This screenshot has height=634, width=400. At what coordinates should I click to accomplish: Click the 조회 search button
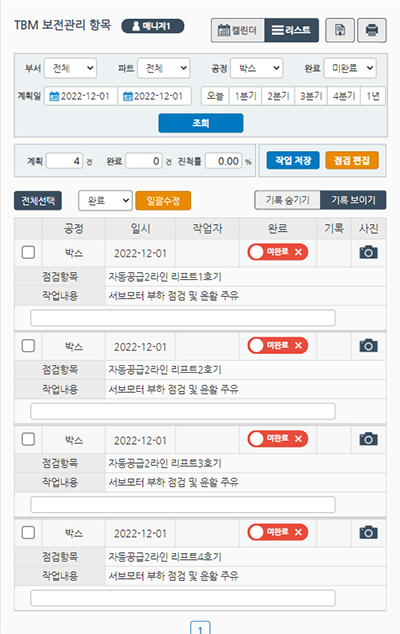pyautogui.click(x=201, y=123)
